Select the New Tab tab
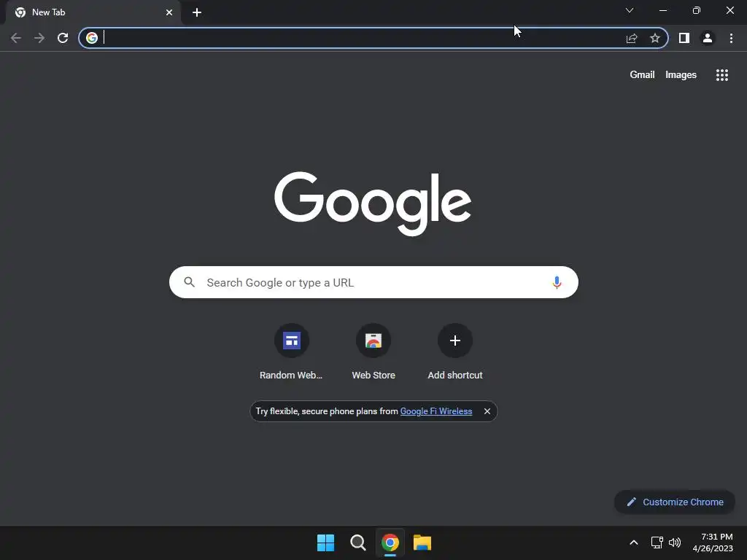 [93, 12]
